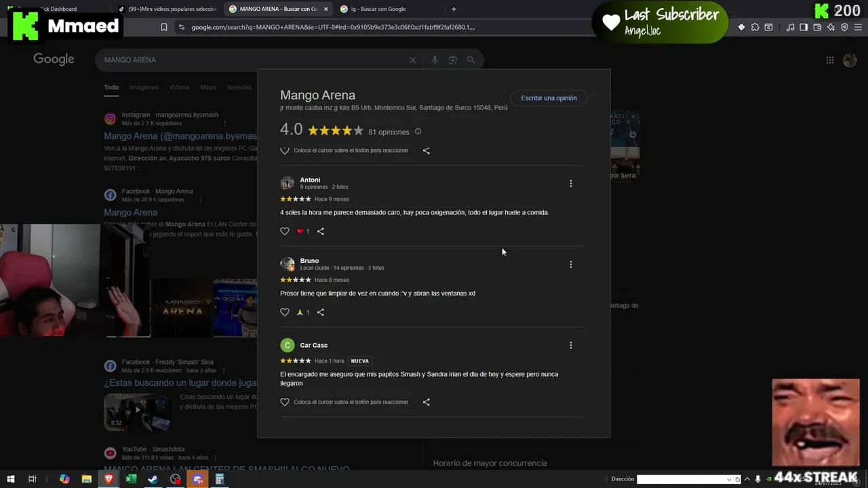The width and height of the screenshot is (868, 488).
Task: Switch to the TikTok videos populares tab
Action: pyautogui.click(x=167, y=9)
